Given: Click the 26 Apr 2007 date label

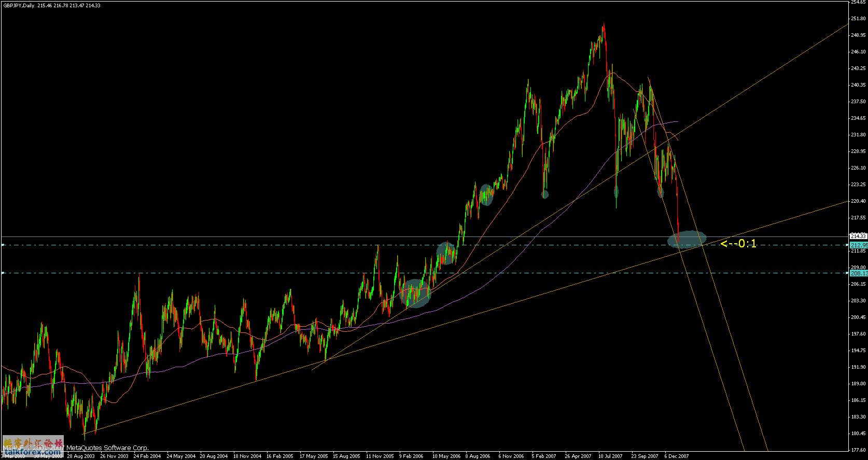Looking at the screenshot, I should (578, 456).
